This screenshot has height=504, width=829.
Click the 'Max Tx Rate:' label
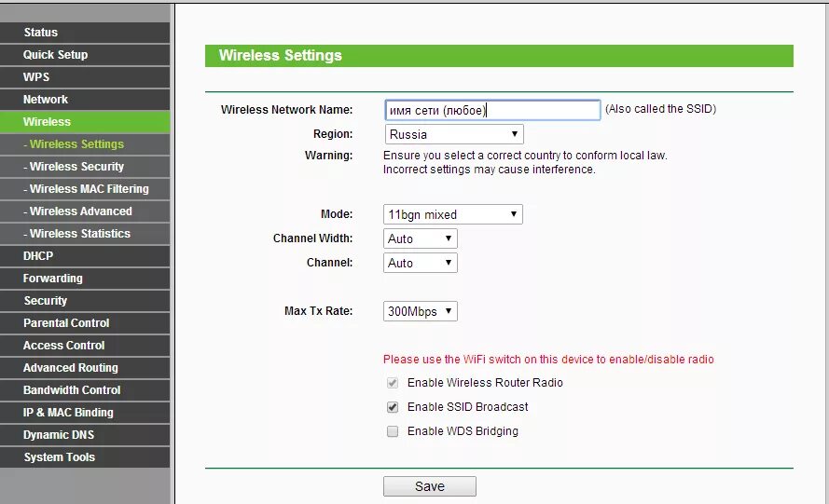coord(318,311)
